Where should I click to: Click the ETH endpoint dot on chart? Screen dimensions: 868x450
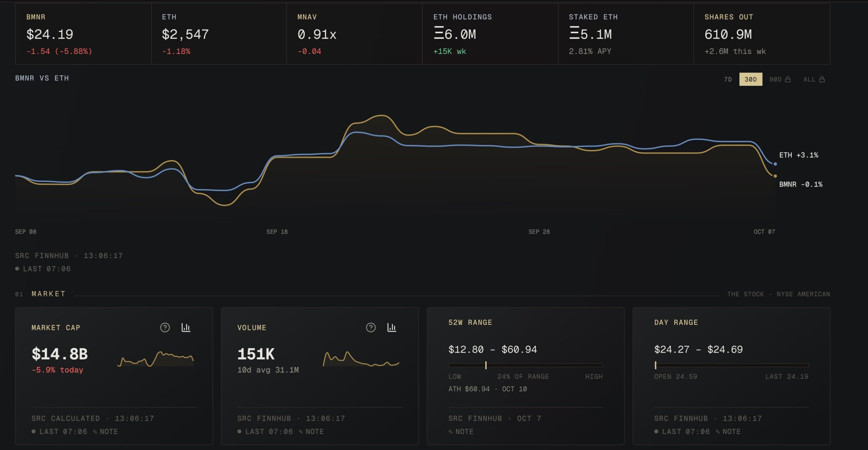click(x=775, y=164)
